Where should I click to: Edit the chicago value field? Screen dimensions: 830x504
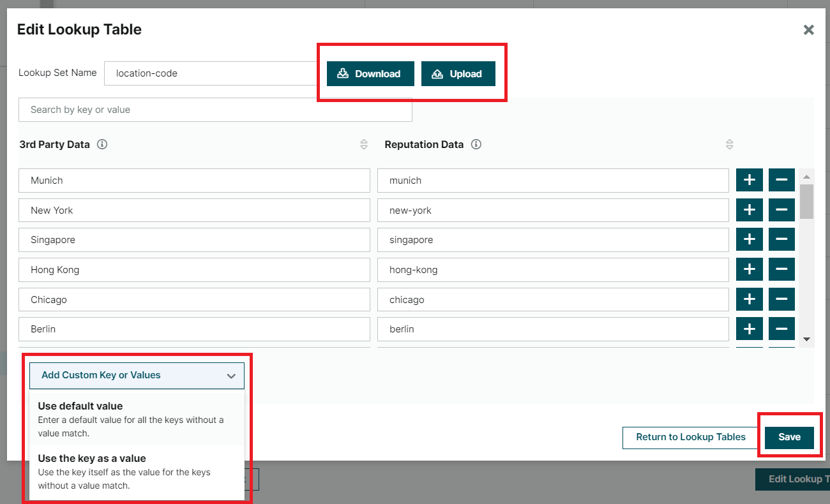pos(553,299)
